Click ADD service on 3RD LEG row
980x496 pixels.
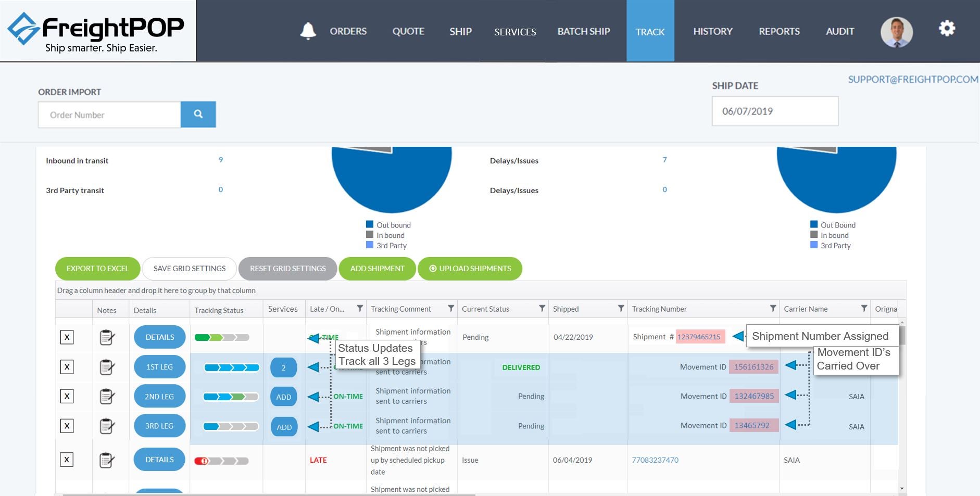284,427
